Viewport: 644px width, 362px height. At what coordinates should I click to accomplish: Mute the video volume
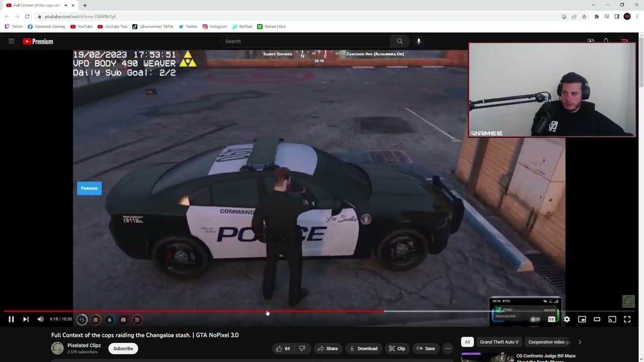40,319
